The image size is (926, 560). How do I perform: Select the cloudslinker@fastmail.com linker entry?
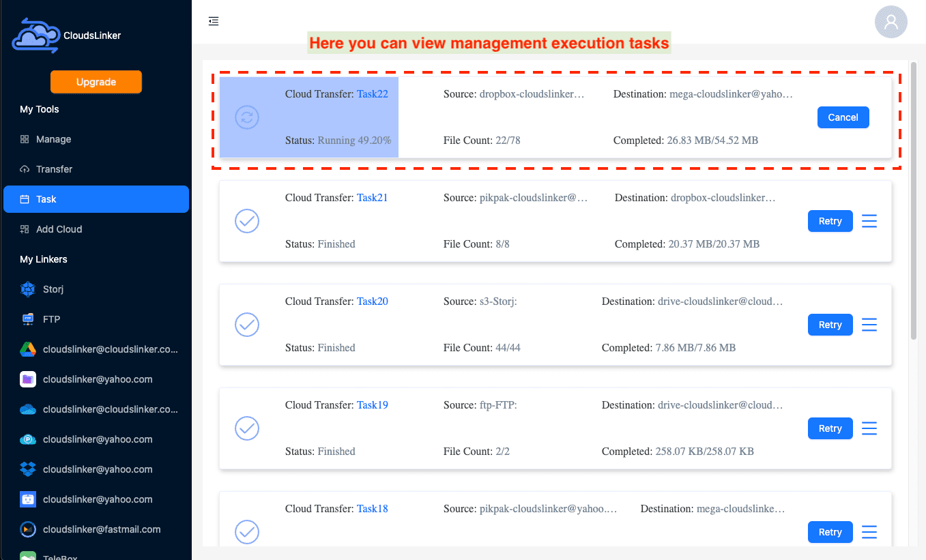pyautogui.click(x=96, y=529)
